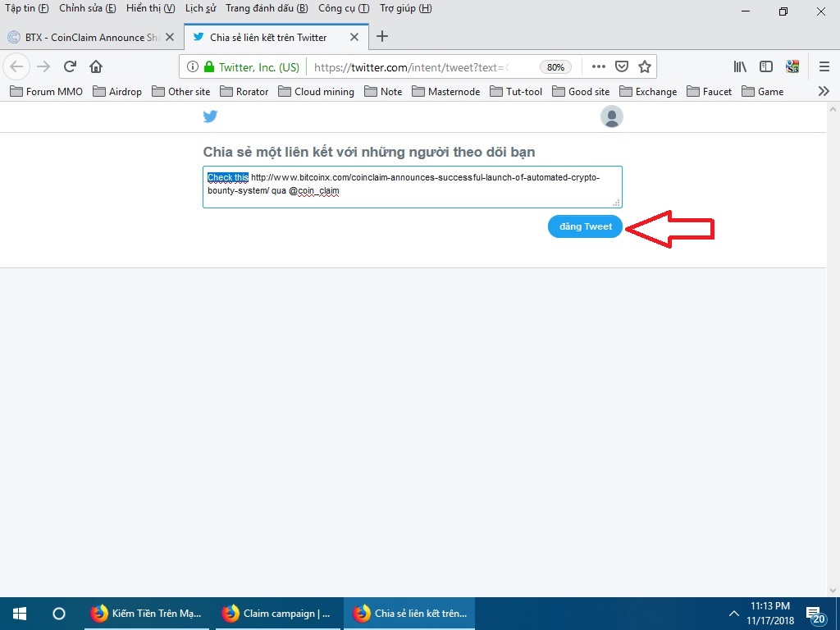Go back with the browser Back arrow

(16, 66)
